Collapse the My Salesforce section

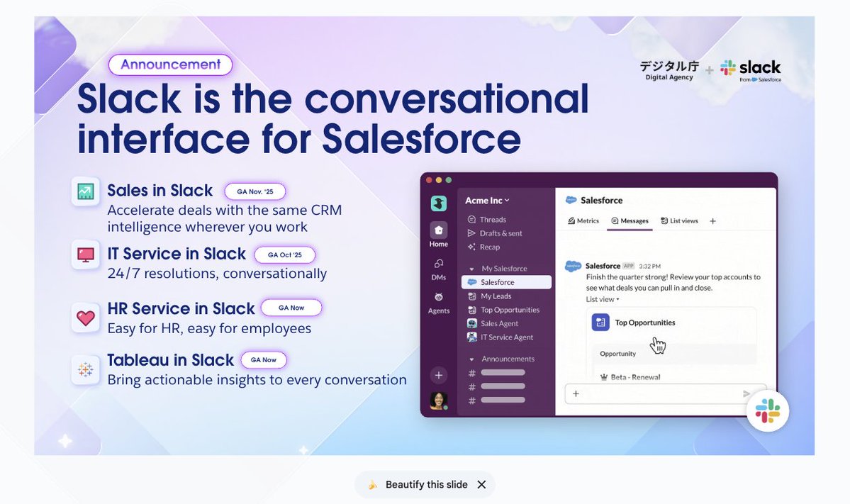pos(471,269)
